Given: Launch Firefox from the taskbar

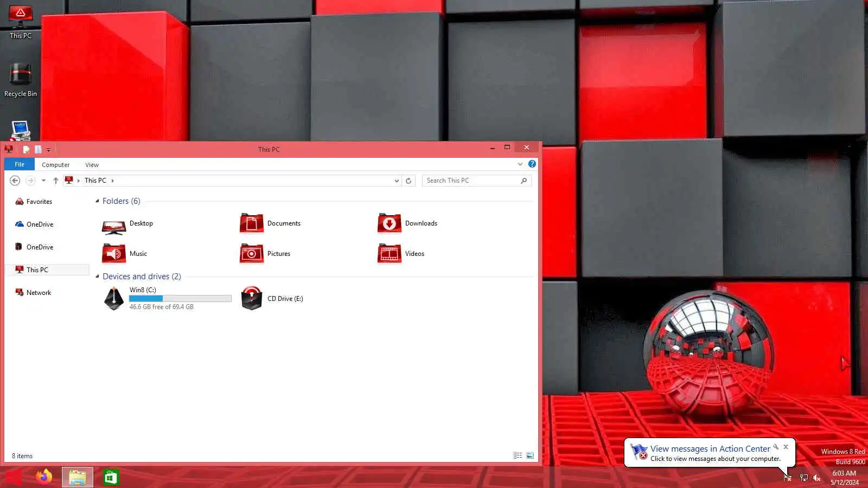Looking at the screenshot, I should click(x=44, y=477).
